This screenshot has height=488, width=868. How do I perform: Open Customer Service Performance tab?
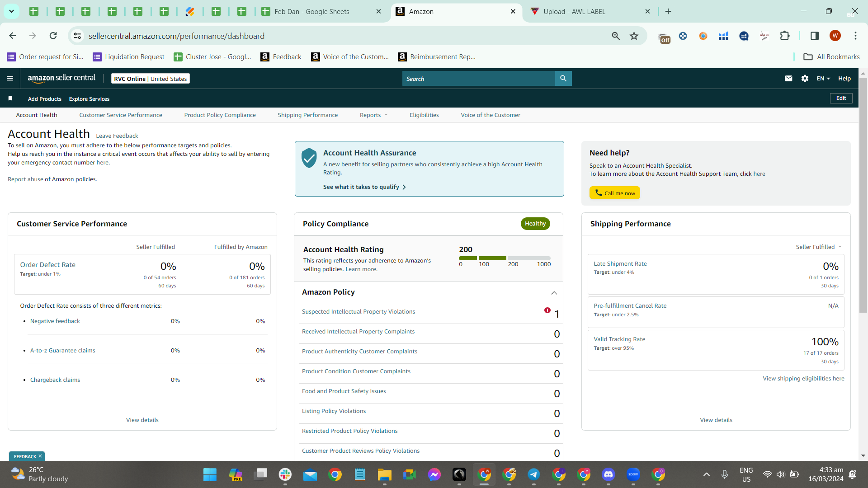point(121,115)
